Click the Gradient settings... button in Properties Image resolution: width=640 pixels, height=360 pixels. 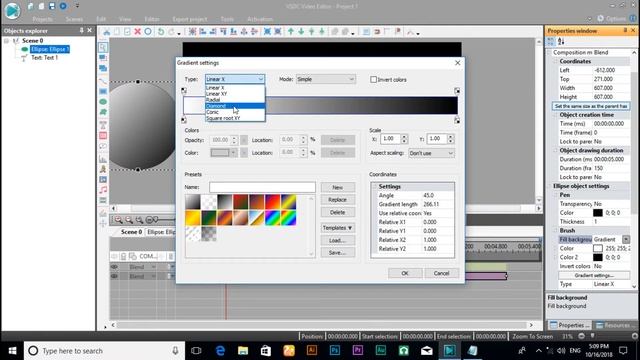(x=594, y=276)
